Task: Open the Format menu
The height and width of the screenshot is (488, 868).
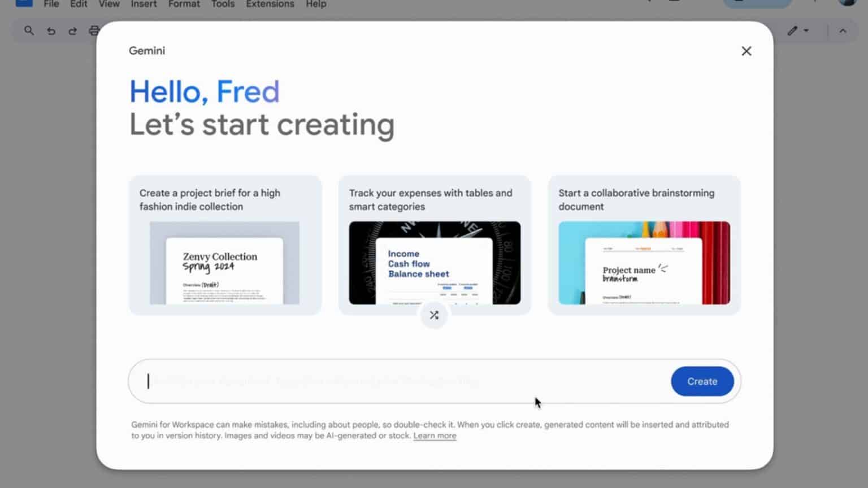Action: [184, 5]
